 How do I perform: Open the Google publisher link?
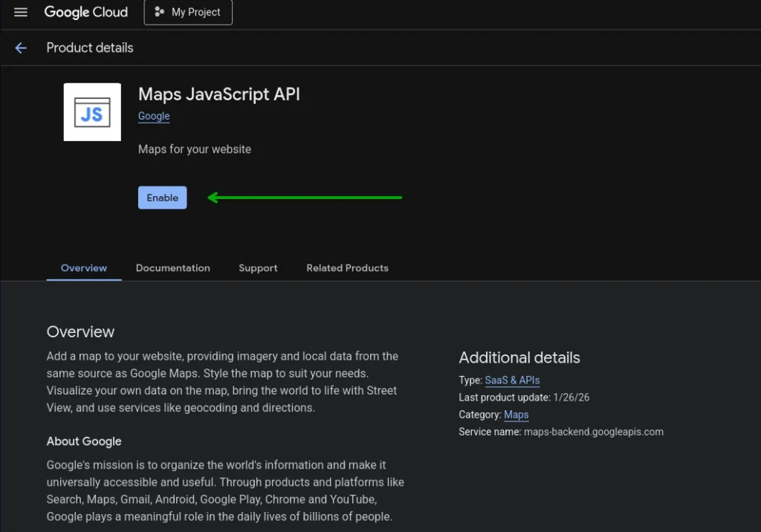pos(154,116)
